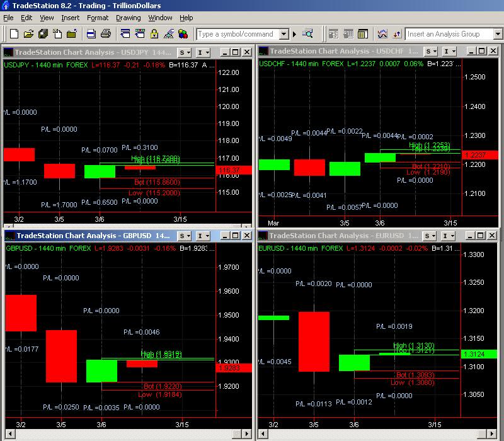Image resolution: width=504 pixels, height=441 pixels.
Task: Click the EURUSD chart window system icon
Action: tap(263, 236)
